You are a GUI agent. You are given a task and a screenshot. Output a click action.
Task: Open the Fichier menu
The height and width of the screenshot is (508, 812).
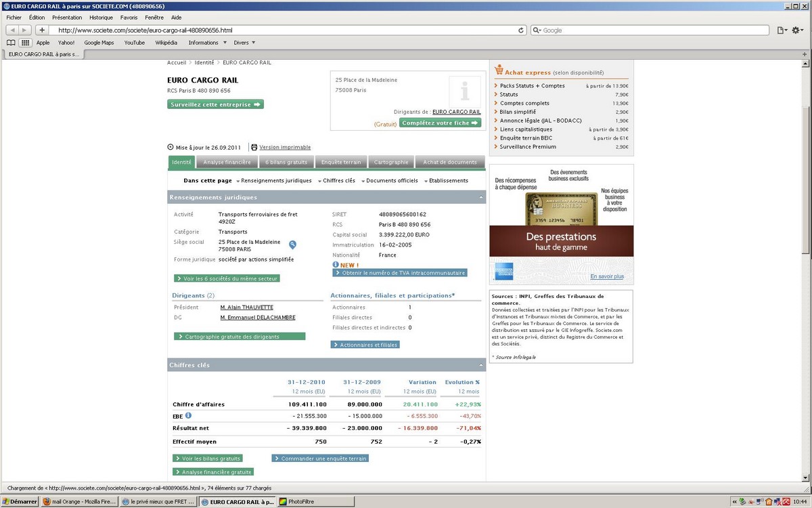[14, 18]
